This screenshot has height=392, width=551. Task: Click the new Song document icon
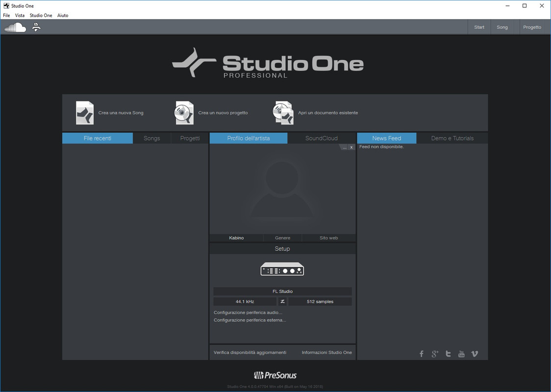point(85,113)
